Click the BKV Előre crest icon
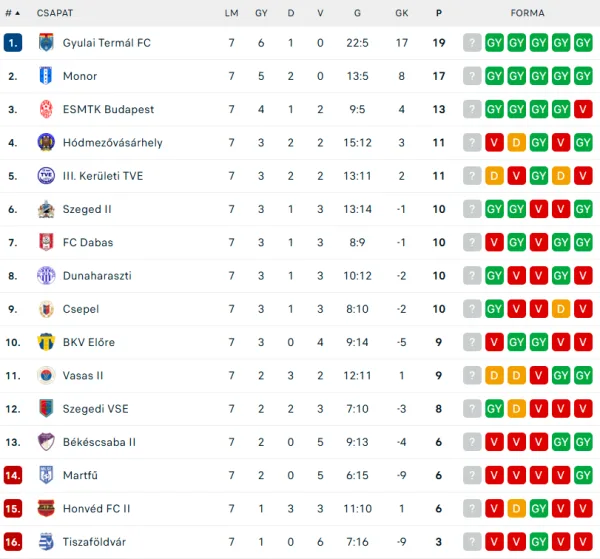 (46, 342)
